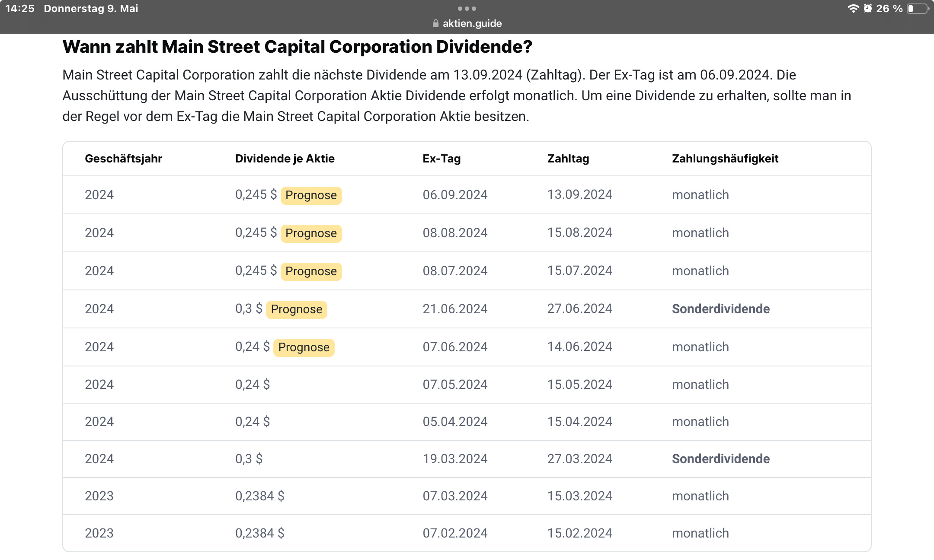Select the Geschäftsjahr column header
Screen dimensions: 934x560
tap(124, 159)
